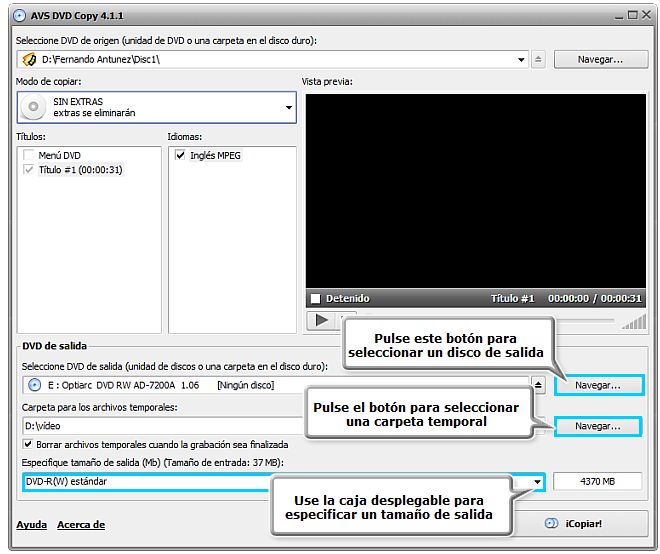Expand the SIN EXTRAS copy mode dropdown
Screen dimensions: 660x554
click(x=289, y=107)
